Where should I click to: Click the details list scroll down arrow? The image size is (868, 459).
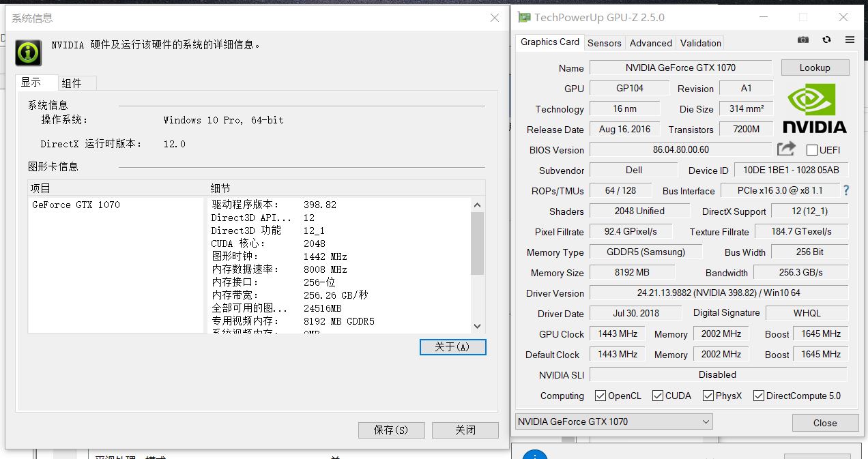pyautogui.click(x=477, y=326)
